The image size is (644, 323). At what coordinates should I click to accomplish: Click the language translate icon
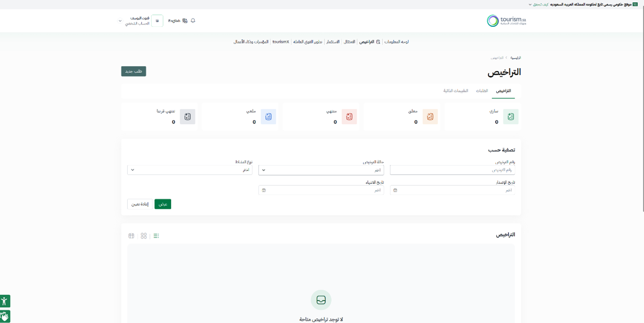coord(185,20)
